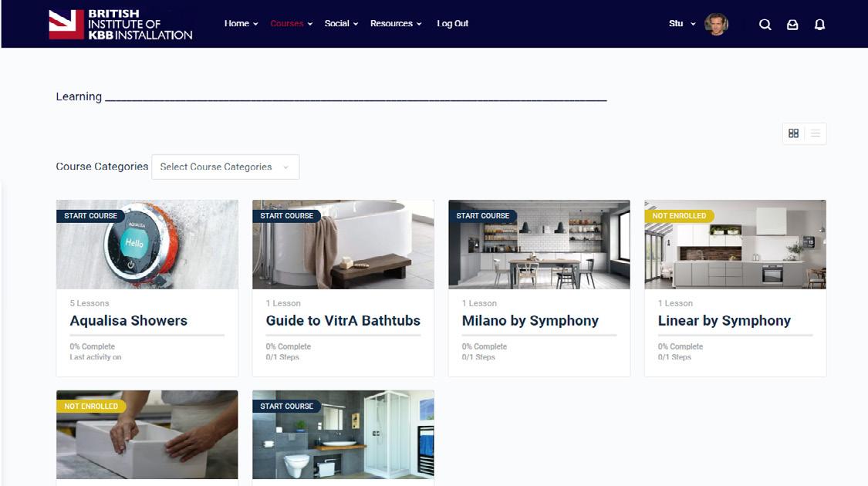Click the Course Categories label

pos(102,167)
